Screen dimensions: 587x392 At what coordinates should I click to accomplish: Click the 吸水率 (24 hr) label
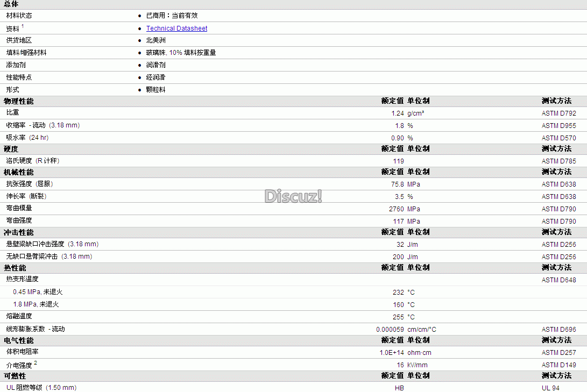click(x=27, y=138)
